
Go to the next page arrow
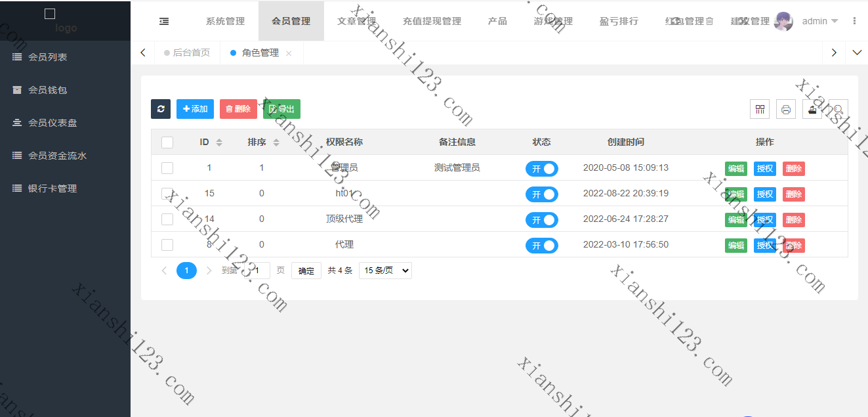[x=209, y=271]
